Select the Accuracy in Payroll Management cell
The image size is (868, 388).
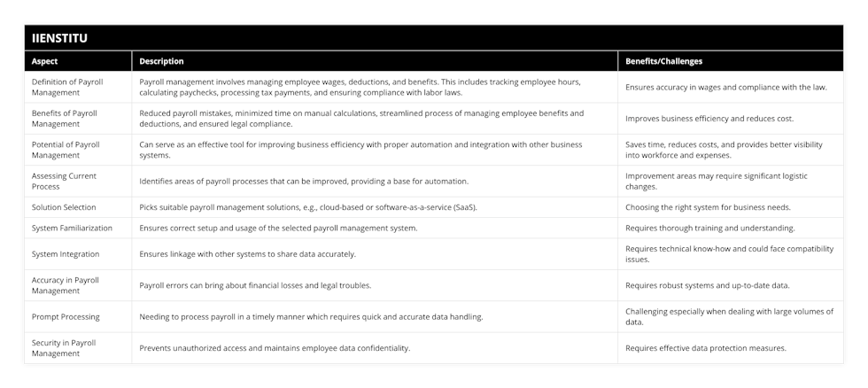(78, 285)
